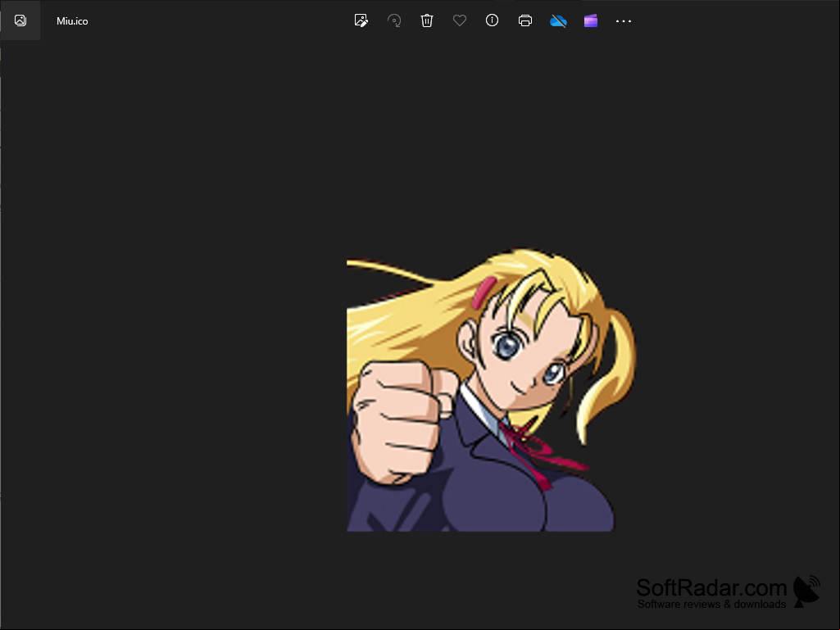Click the Miu.ico file name
Viewport: 840px width, 630px height.
72,21
